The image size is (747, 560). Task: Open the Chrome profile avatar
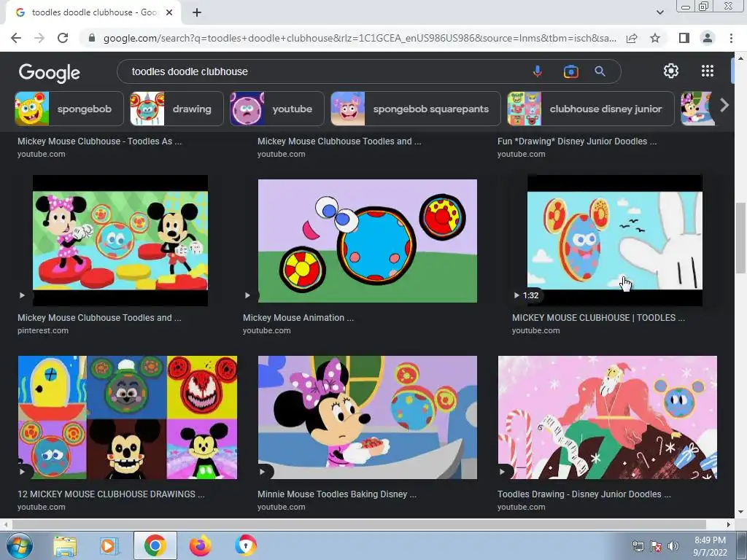[708, 38]
